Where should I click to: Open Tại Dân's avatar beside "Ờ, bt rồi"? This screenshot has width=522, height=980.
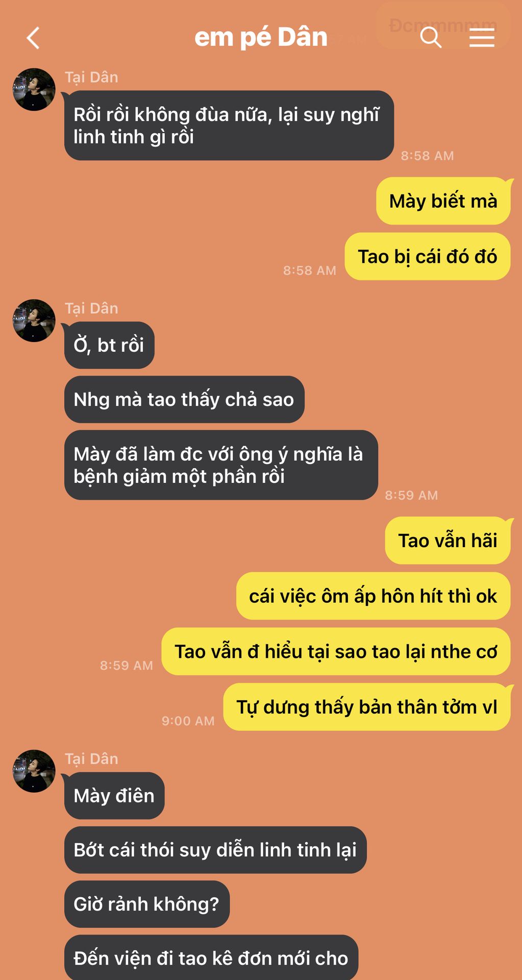[x=34, y=321]
